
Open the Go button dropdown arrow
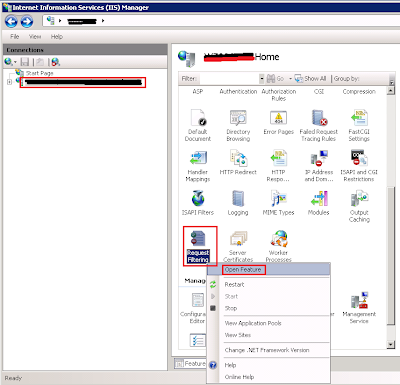(290, 79)
